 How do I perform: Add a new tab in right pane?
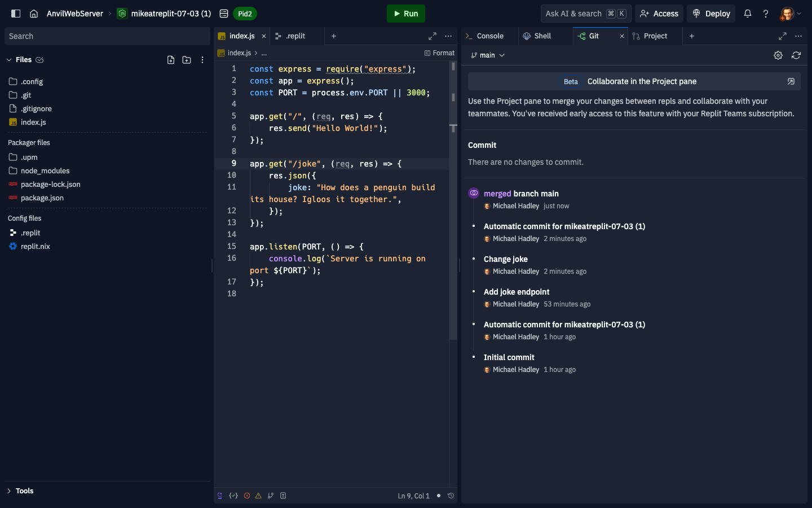[692, 36]
